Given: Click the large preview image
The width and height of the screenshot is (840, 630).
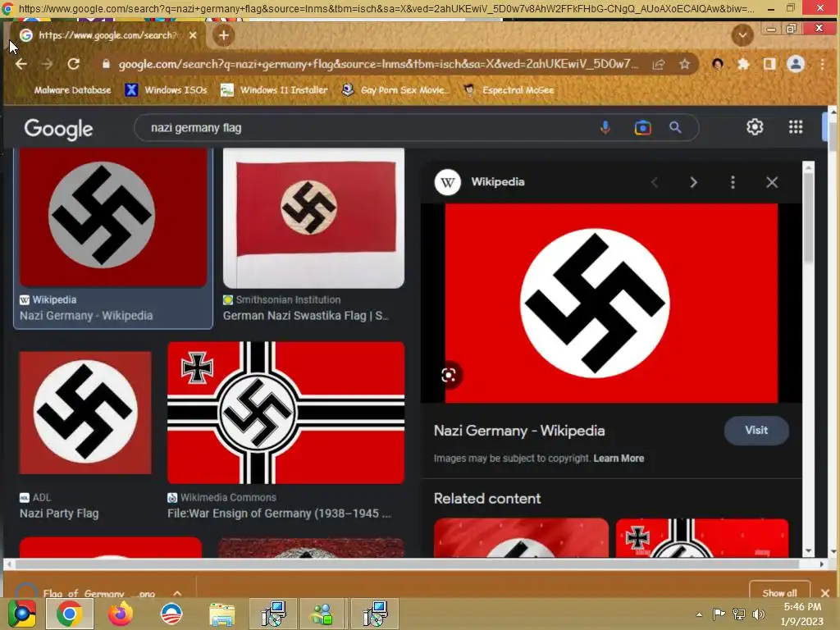Looking at the screenshot, I should (x=611, y=304).
